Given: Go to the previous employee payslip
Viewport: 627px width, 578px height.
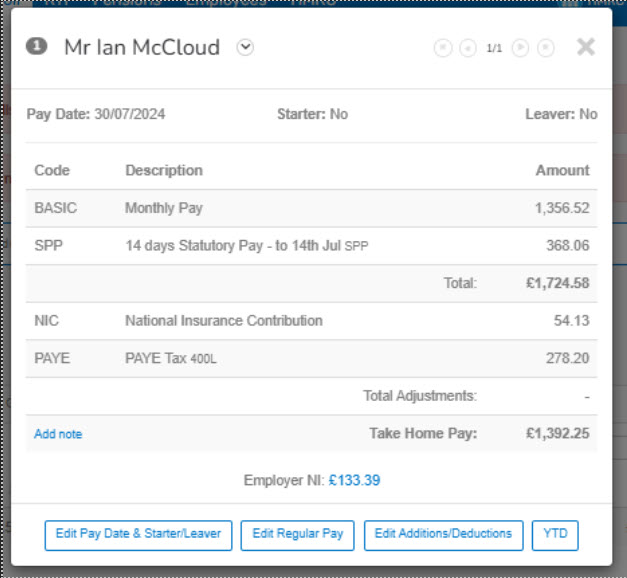Looking at the screenshot, I should tap(467, 48).
